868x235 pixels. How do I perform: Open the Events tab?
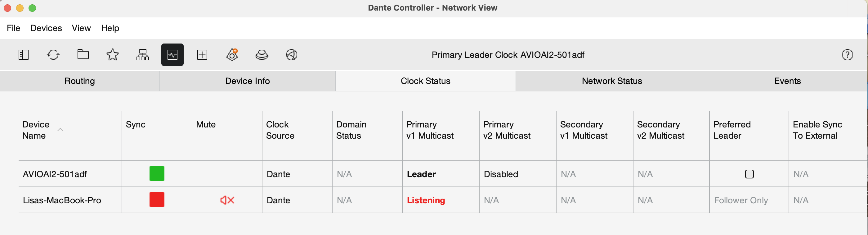click(x=787, y=81)
